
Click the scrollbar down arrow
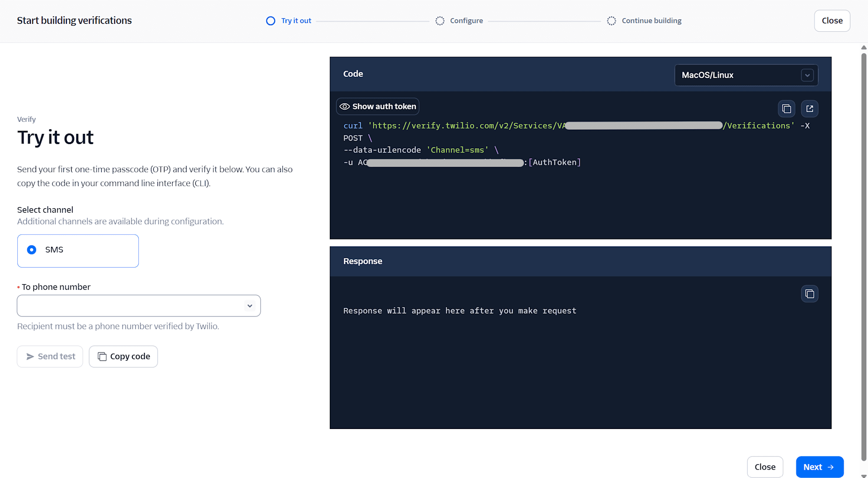(864, 476)
